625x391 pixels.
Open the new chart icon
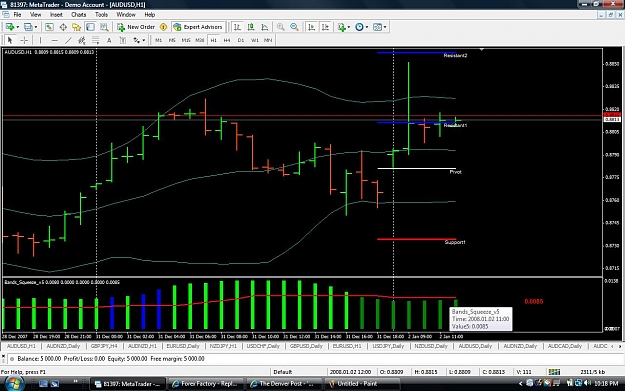[x=10, y=27]
